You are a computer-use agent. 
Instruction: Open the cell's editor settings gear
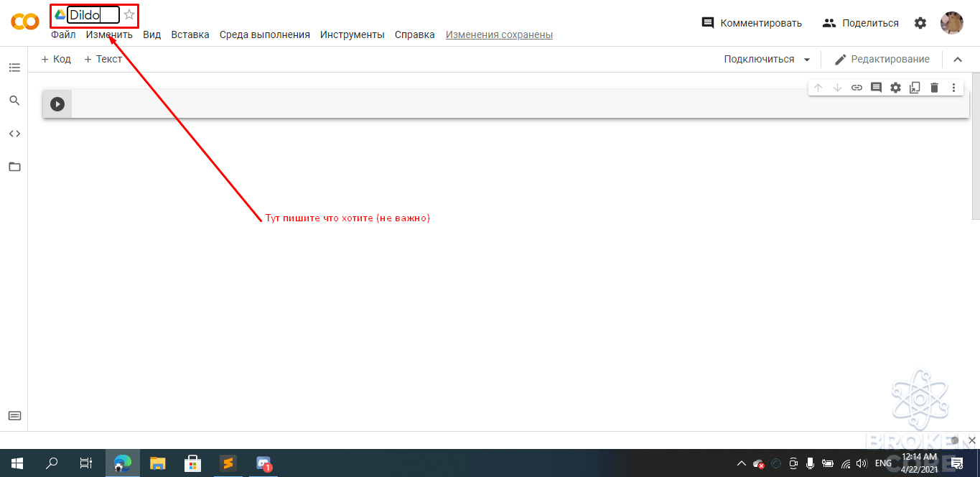click(895, 88)
